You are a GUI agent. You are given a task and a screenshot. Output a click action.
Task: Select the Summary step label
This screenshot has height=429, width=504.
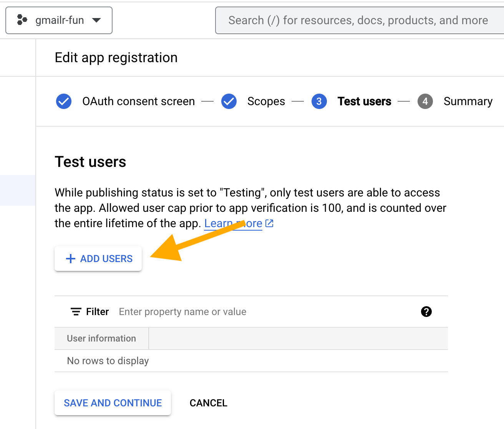click(468, 101)
